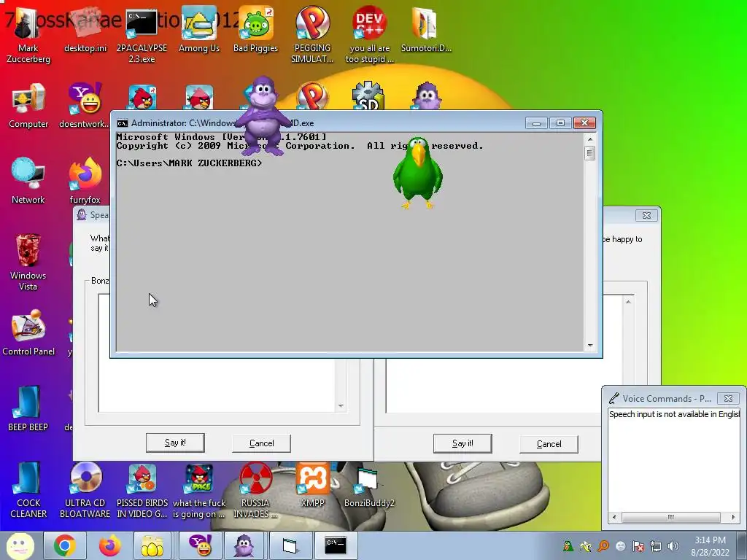Screen dimensions: 747x560
Task: Open Firefox from the taskbar
Action: [109, 545]
